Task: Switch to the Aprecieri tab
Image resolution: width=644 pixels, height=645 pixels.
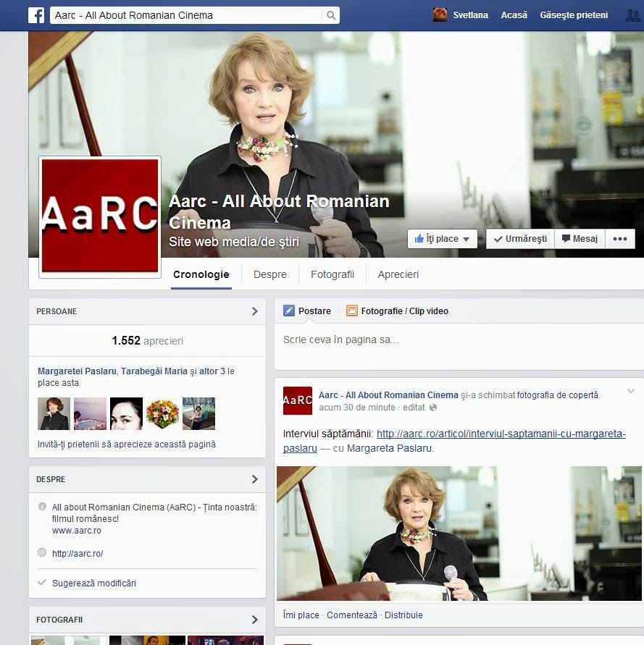Action: click(x=398, y=274)
